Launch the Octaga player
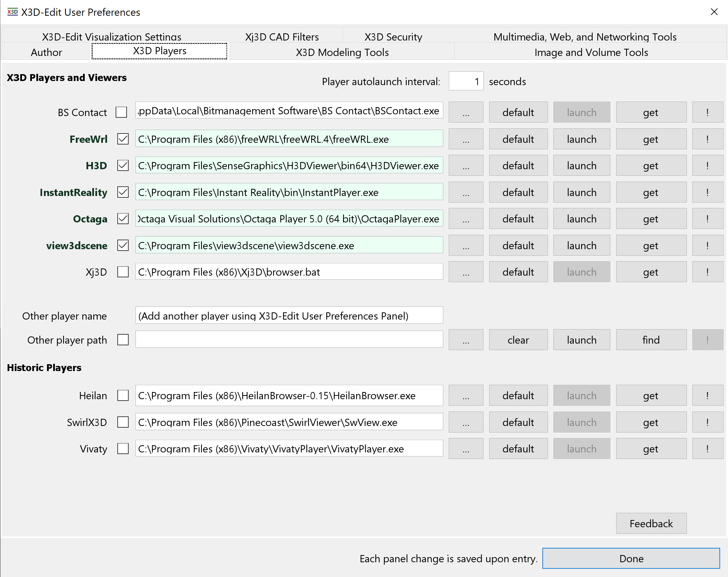Viewport: 728px width, 577px height. (582, 219)
